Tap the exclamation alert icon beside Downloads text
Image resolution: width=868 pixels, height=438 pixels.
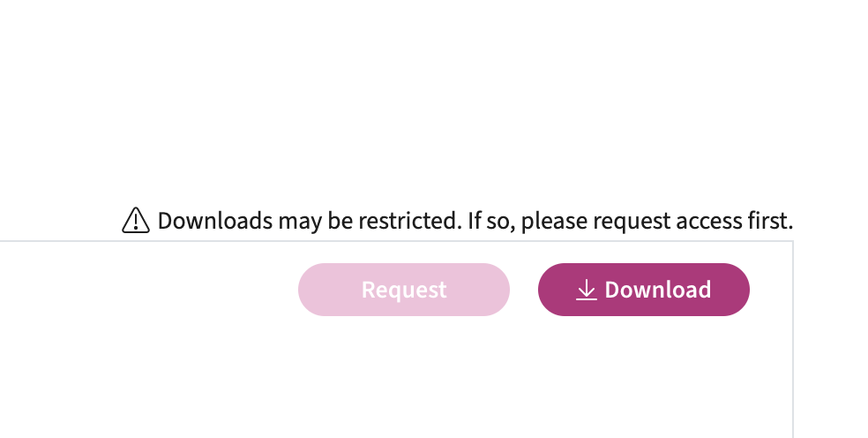pos(136,220)
